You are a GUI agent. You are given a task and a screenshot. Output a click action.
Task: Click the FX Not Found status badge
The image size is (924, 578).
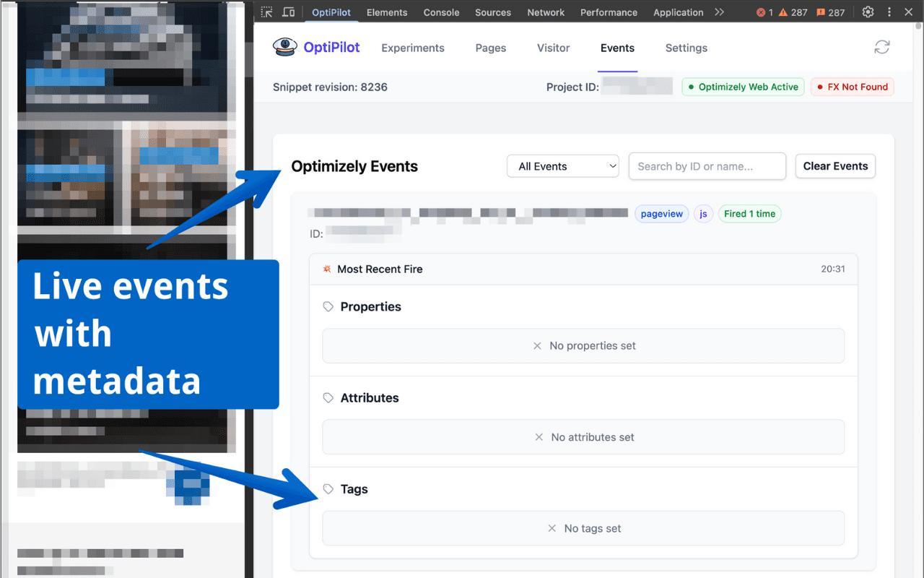[x=852, y=87]
